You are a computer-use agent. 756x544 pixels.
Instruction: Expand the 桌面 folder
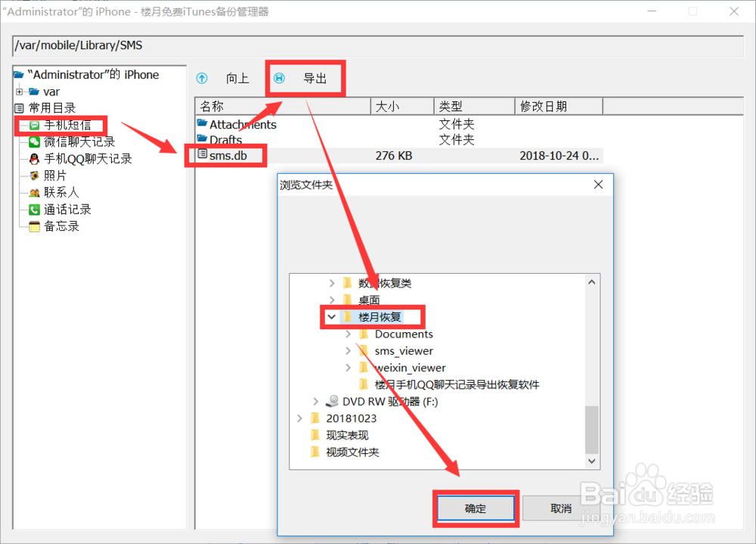pyautogui.click(x=332, y=300)
